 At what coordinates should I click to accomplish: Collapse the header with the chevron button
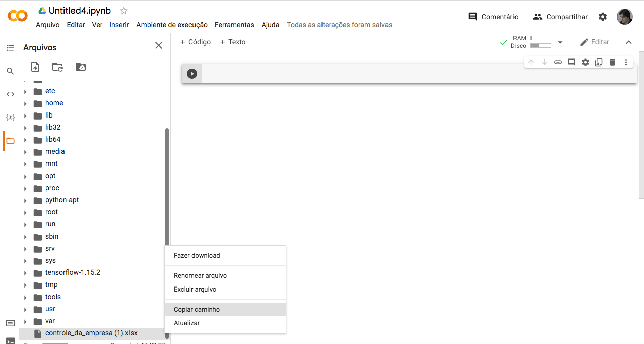(x=629, y=42)
